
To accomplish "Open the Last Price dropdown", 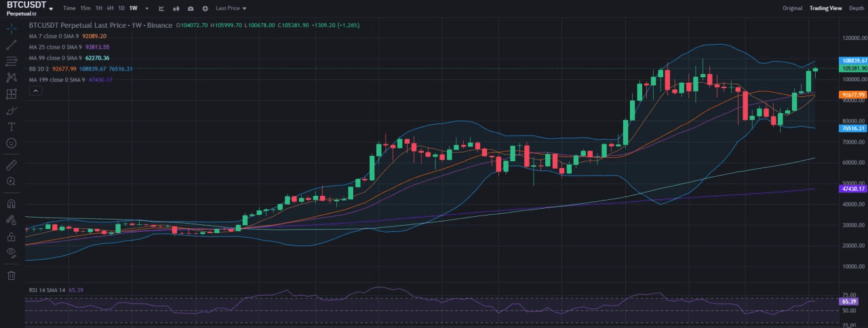I will 231,8.
